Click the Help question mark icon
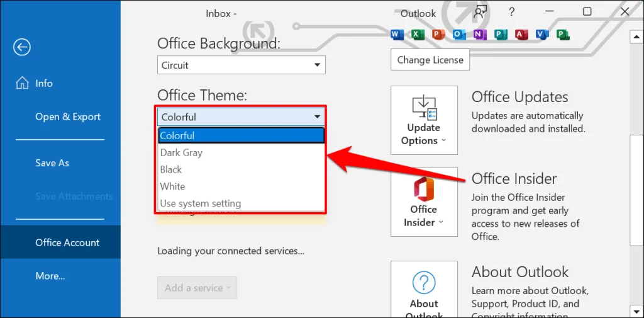This screenshot has width=644, height=318. (x=512, y=12)
